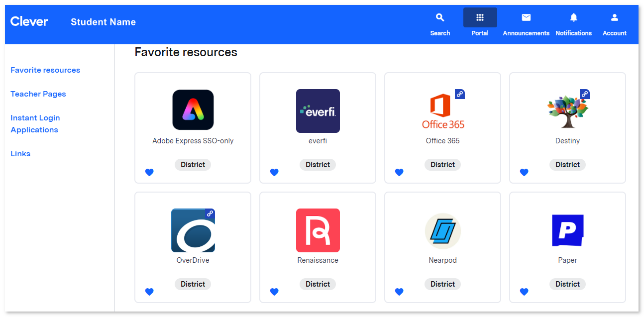
Task: Click the Search magnifier in the header
Action: pos(440,18)
